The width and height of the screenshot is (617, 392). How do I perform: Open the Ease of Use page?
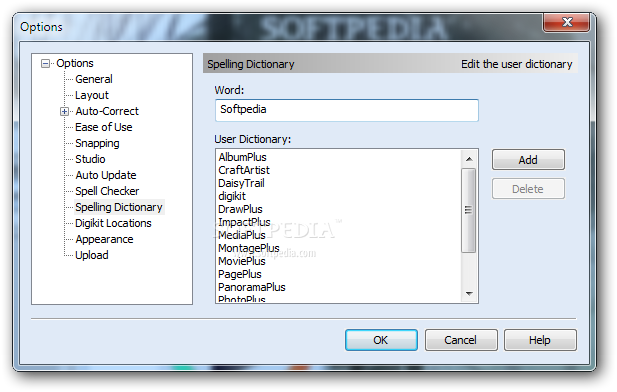click(x=104, y=127)
